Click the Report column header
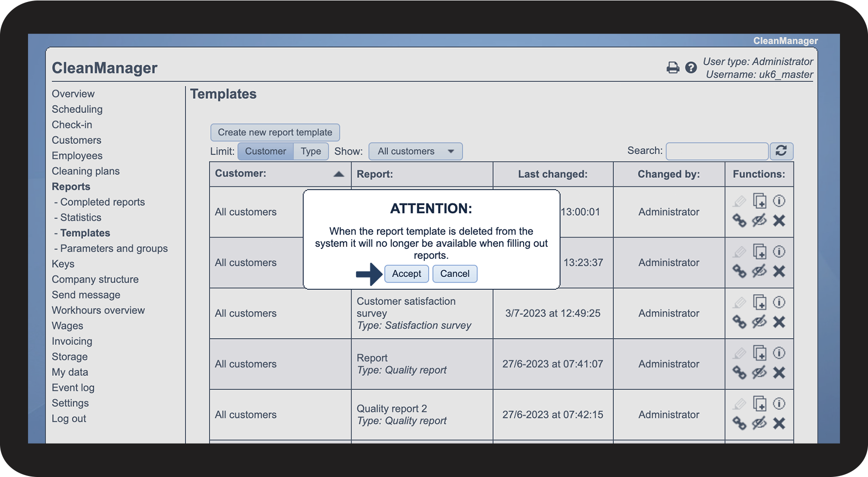 [422, 174]
